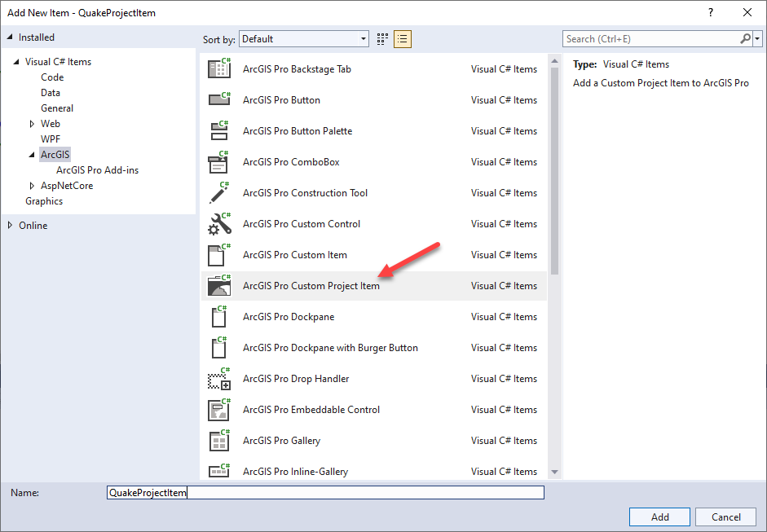Open the Sort by dropdown
The height and width of the screenshot is (532, 767).
(364, 38)
